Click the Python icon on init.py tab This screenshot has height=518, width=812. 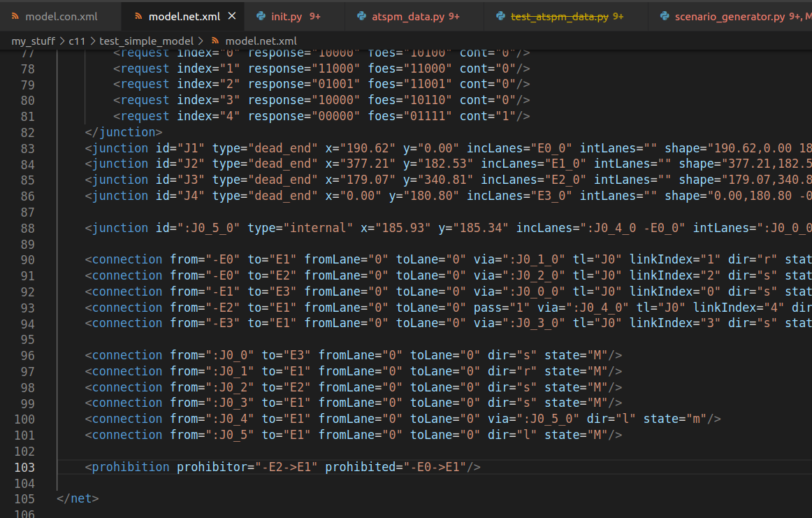[x=260, y=15]
